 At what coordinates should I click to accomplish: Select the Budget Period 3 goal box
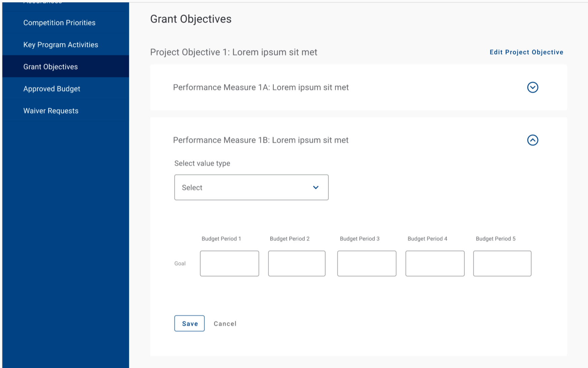click(x=366, y=263)
